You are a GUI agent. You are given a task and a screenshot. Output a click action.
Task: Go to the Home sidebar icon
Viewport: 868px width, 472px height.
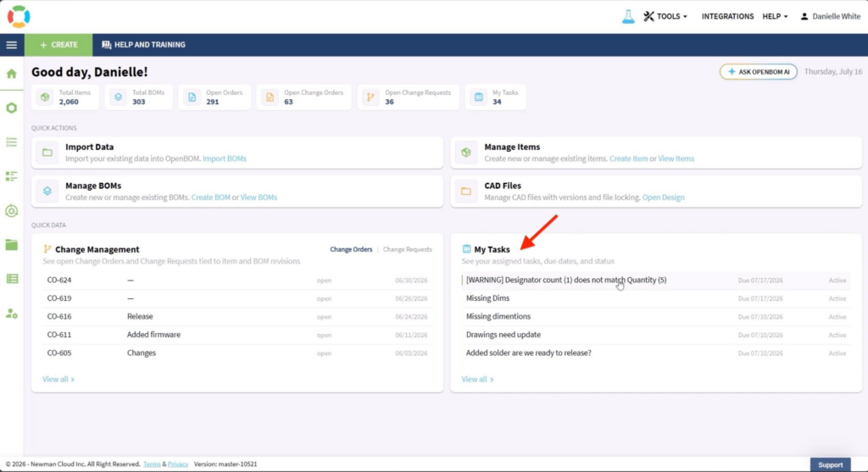tap(12, 74)
